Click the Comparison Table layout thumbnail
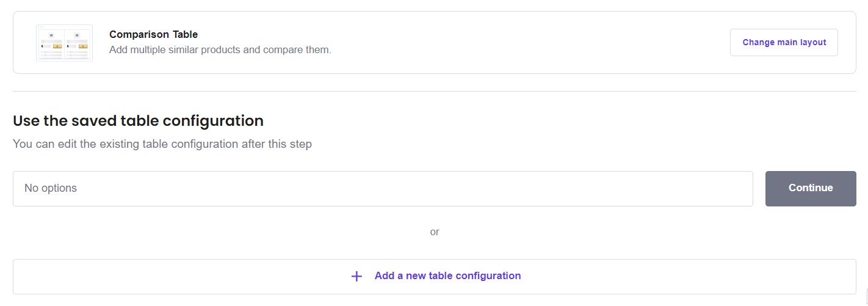The image size is (868, 306). [x=64, y=43]
